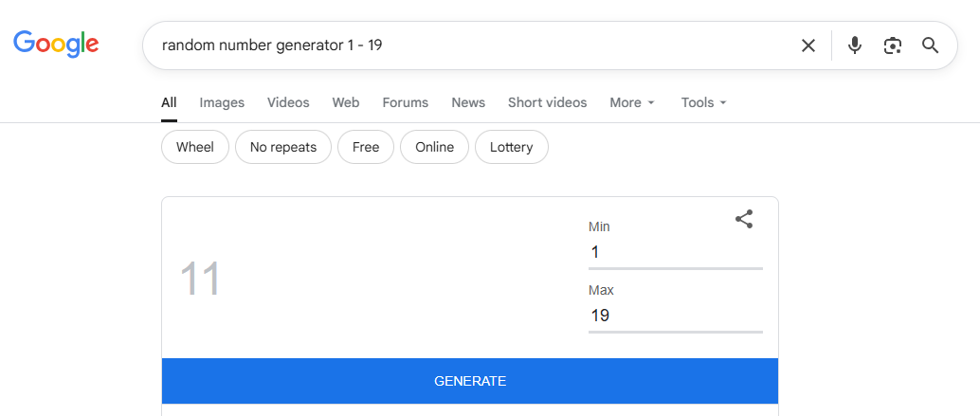Open the Short videos tab
The width and height of the screenshot is (980, 416).
pos(547,102)
